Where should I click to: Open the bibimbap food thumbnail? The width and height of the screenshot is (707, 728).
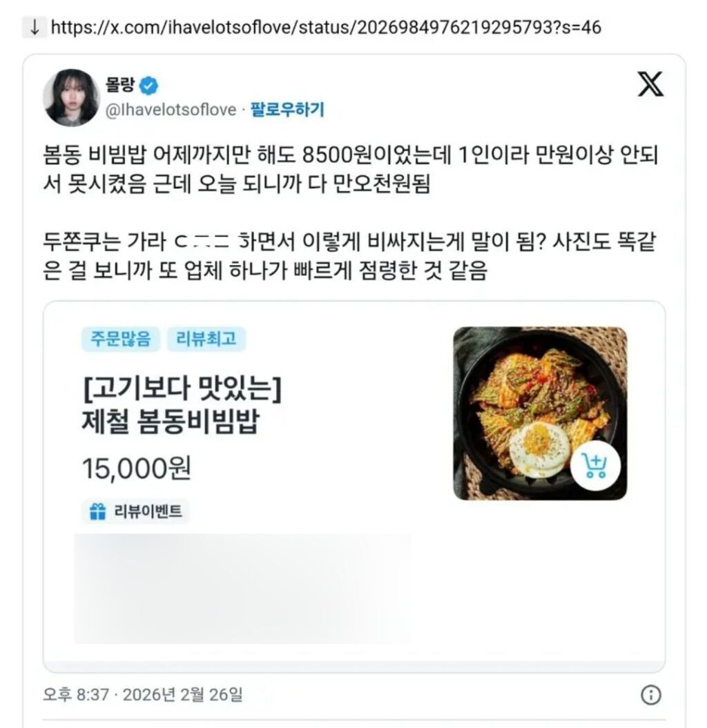(x=540, y=413)
